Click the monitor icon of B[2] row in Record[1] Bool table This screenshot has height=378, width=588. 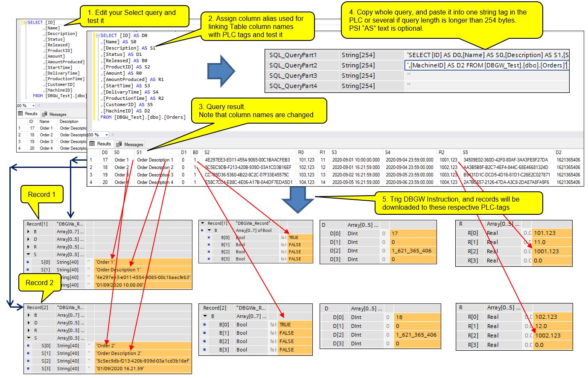coord(209,251)
